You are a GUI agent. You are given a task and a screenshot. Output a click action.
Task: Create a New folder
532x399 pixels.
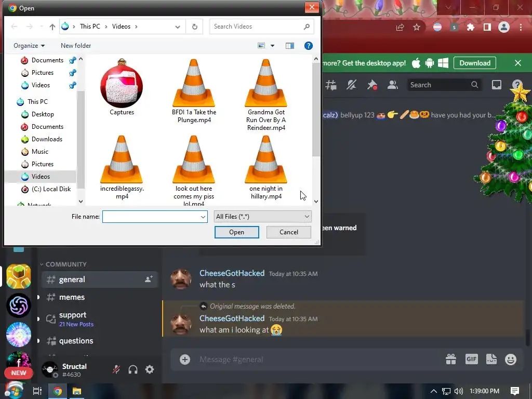point(76,46)
